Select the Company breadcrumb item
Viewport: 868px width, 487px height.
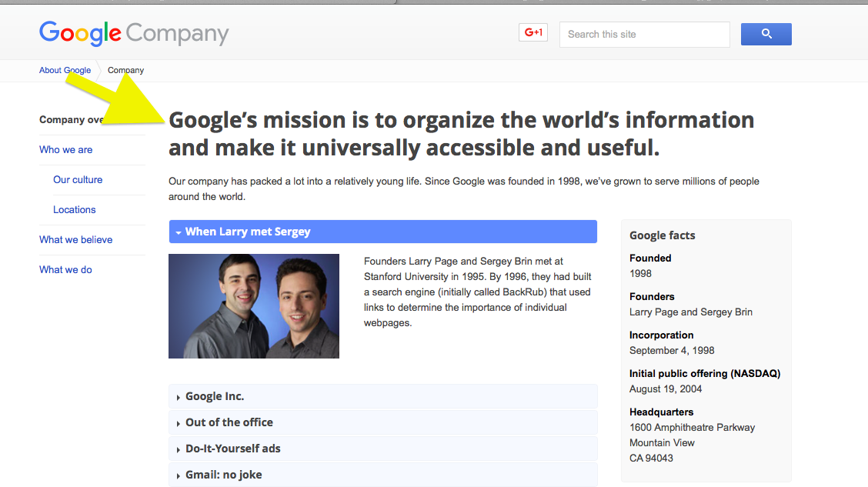pyautogui.click(x=125, y=70)
